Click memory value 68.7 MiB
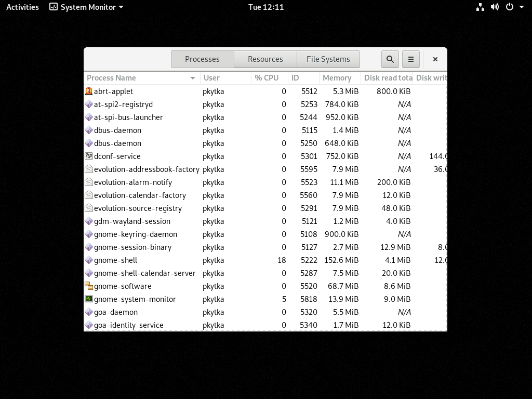The width and height of the screenshot is (532, 399). pos(343,286)
